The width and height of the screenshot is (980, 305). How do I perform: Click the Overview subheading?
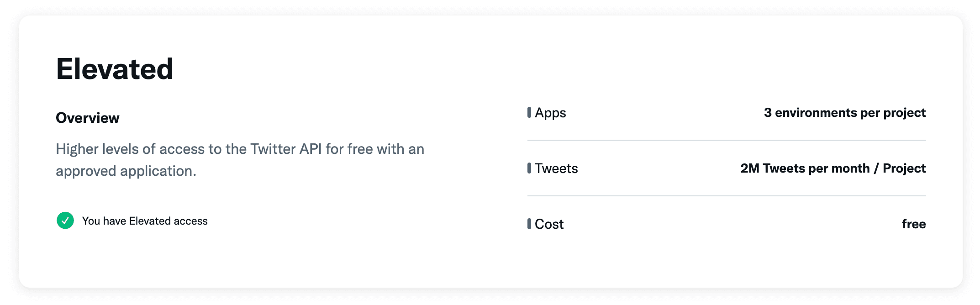coord(88,118)
